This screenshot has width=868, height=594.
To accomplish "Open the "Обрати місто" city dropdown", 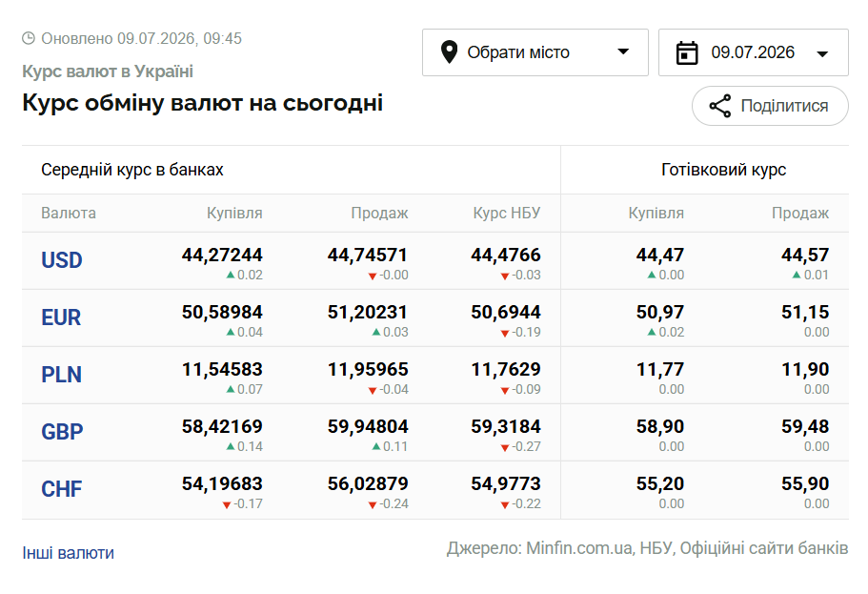I will pyautogui.click(x=535, y=52).
